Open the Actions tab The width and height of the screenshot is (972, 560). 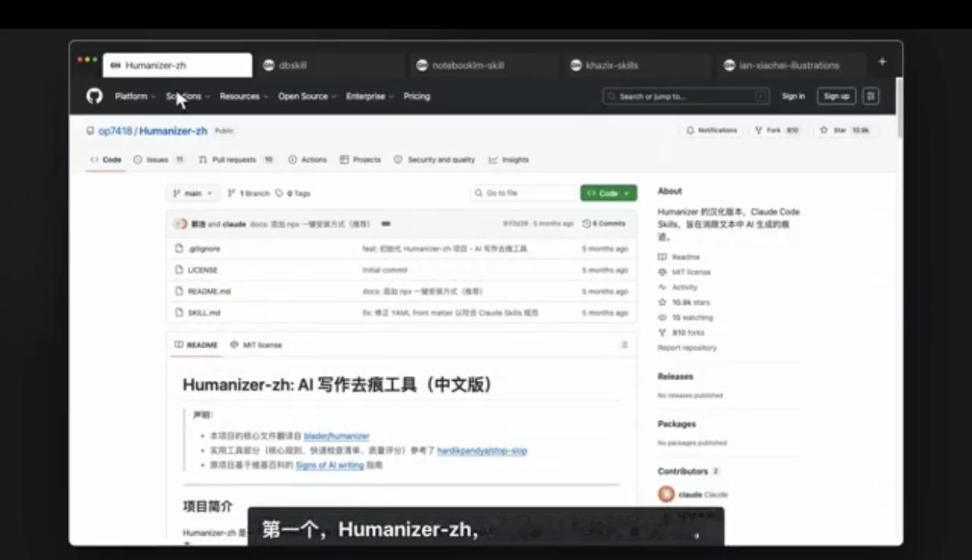pyautogui.click(x=308, y=160)
